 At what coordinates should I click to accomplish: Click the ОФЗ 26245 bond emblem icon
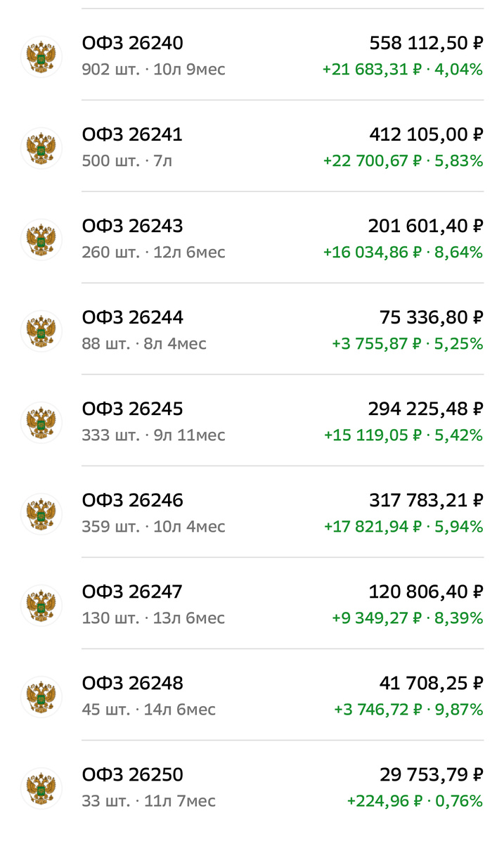coord(41,422)
